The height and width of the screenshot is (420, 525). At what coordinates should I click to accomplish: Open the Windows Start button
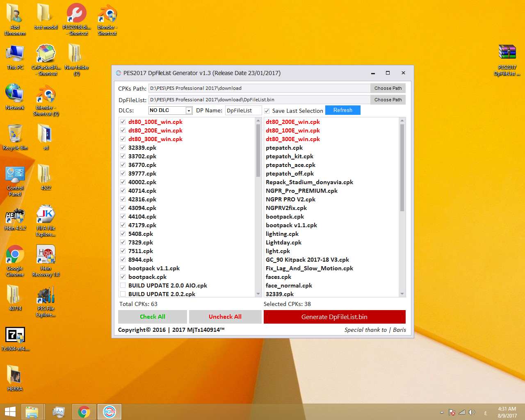(x=10, y=412)
